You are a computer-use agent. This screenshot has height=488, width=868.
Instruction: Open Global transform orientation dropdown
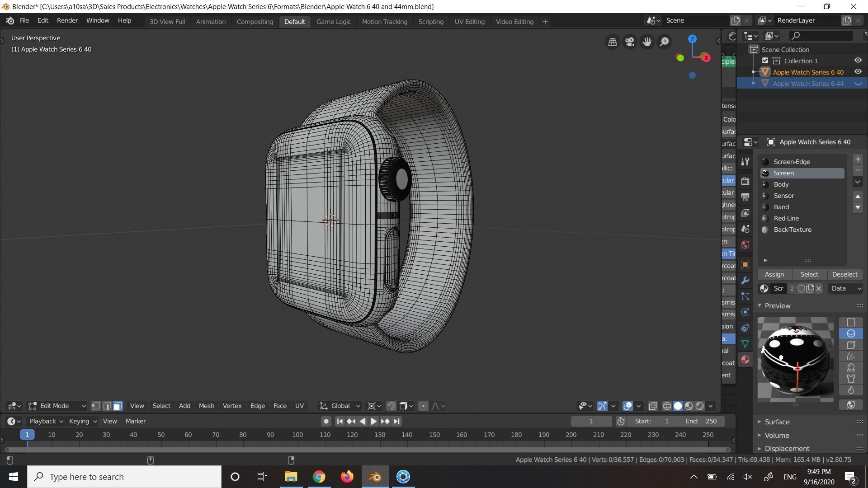click(340, 406)
